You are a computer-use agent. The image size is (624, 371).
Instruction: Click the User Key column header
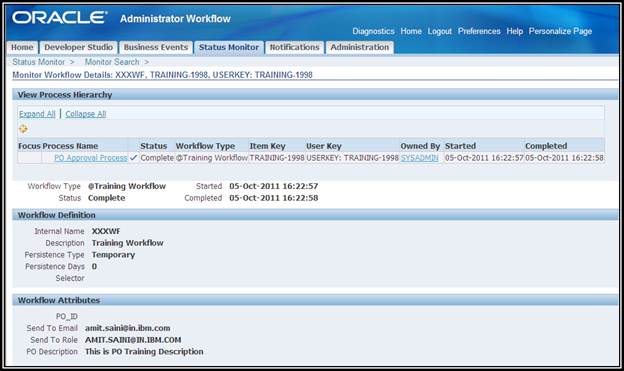pyautogui.click(x=324, y=146)
